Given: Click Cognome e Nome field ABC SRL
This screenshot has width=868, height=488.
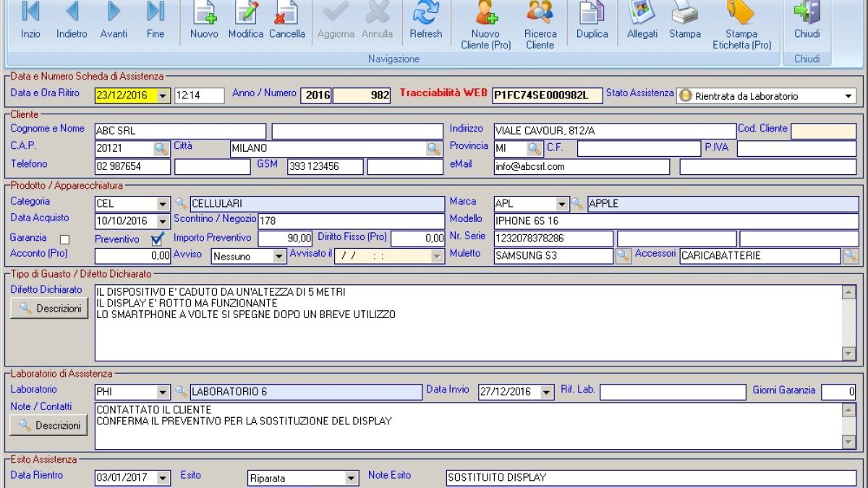Looking at the screenshot, I should point(181,132).
